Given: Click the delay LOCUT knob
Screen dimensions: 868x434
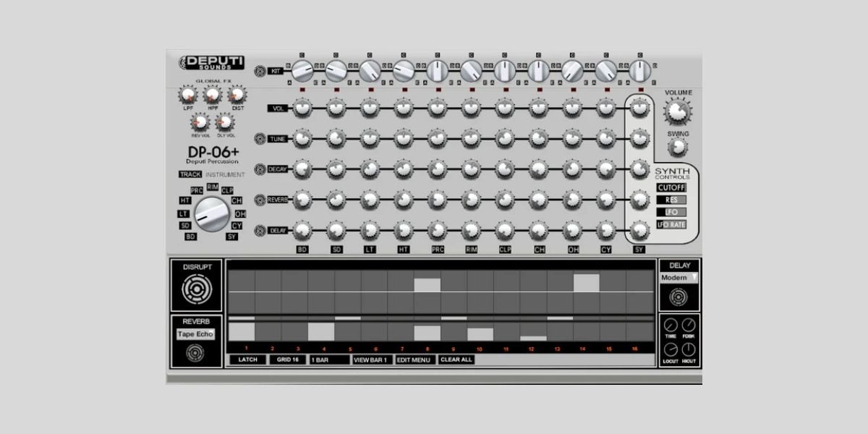Looking at the screenshot, I should pyautogui.click(x=671, y=351).
